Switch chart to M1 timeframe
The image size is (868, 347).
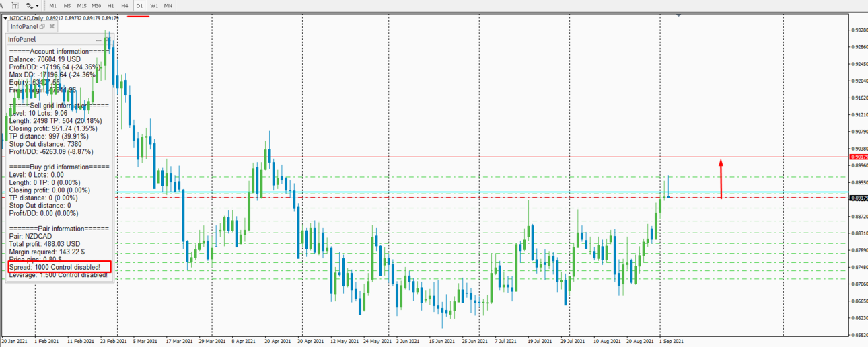coord(53,5)
